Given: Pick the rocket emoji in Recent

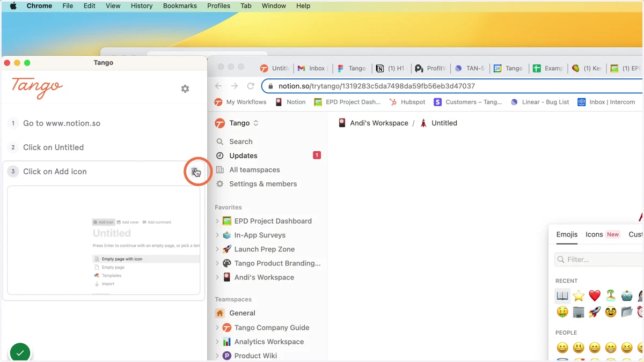Looking at the screenshot, I should (595, 312).
